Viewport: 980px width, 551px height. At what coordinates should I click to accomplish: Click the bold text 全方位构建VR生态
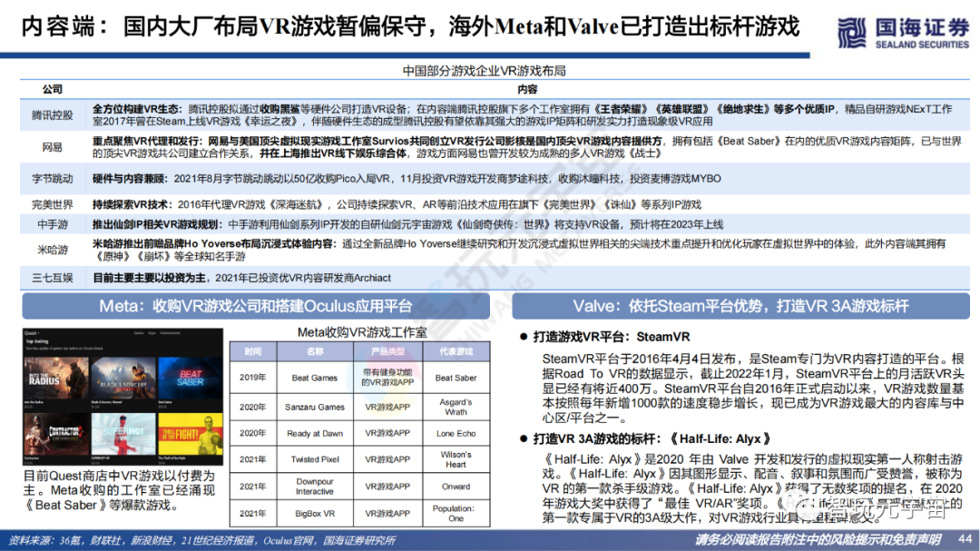click(136, 109)
